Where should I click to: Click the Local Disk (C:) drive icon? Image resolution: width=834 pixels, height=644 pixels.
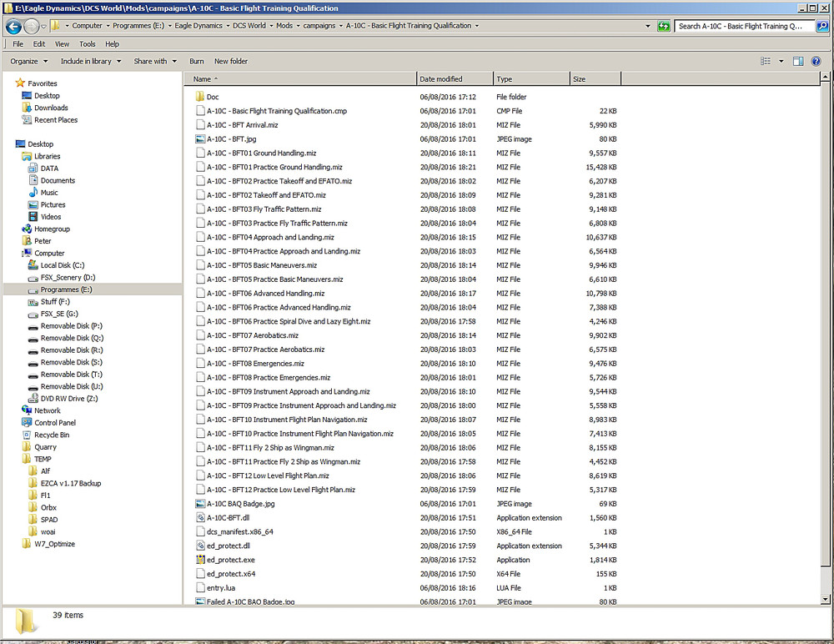tap(33, 265)
